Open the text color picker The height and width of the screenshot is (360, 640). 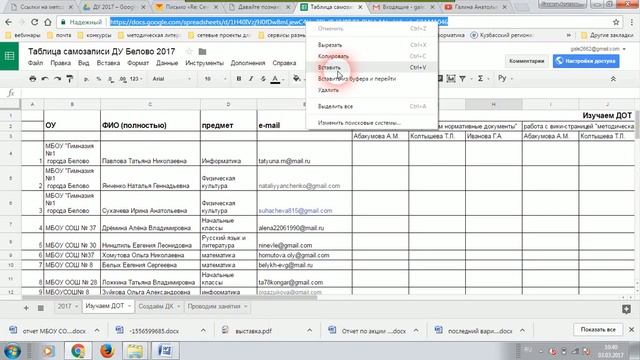[276, 79]
